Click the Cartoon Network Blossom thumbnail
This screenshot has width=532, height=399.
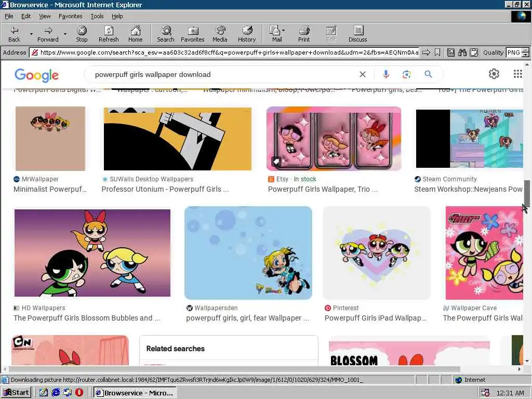click(70, 350)
